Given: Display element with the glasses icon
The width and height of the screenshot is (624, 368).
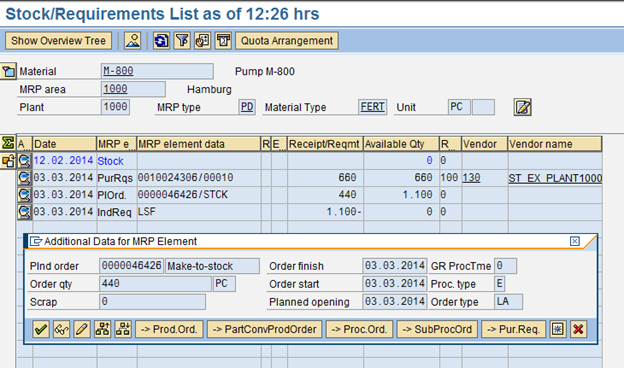Looking at the screenshot, I should click(61, 329).
